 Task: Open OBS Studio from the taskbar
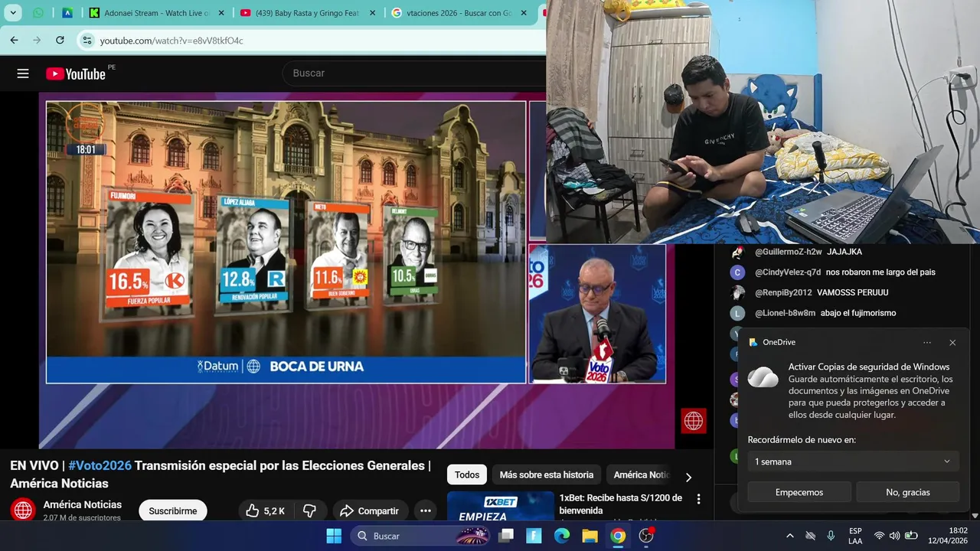pyautogui.click(x=646, y=536)
